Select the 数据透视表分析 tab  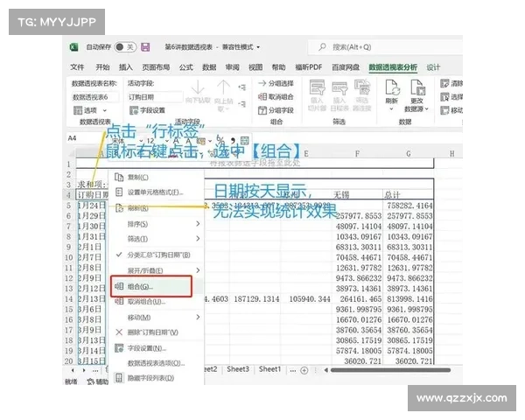point(393,67)
